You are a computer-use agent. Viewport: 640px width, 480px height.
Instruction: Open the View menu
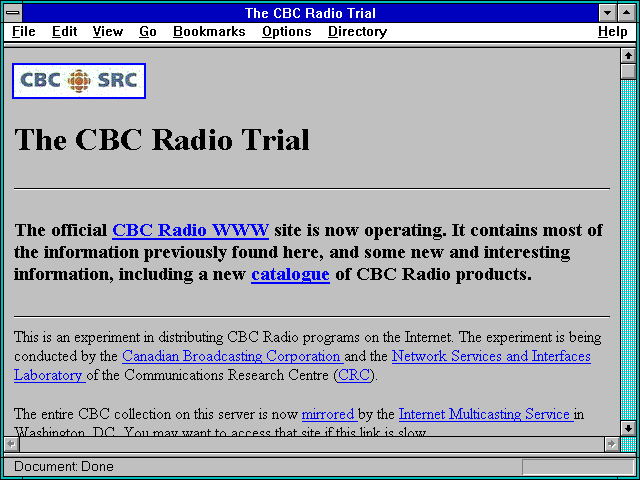coord(107,31)
